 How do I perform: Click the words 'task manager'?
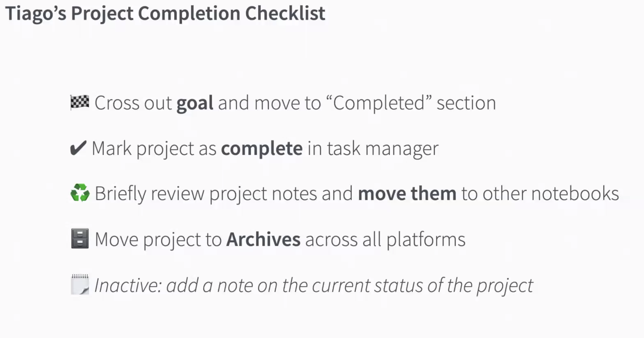tap(383, 148)
